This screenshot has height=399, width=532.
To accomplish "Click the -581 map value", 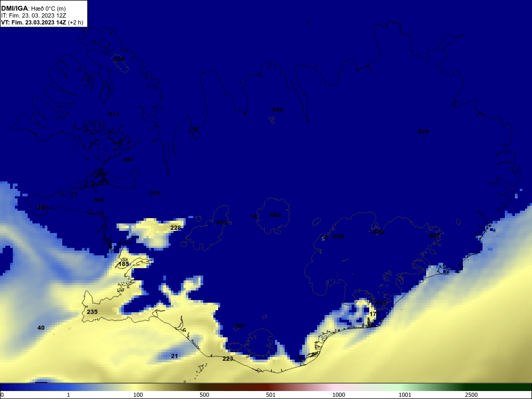I will coord(128,160).
